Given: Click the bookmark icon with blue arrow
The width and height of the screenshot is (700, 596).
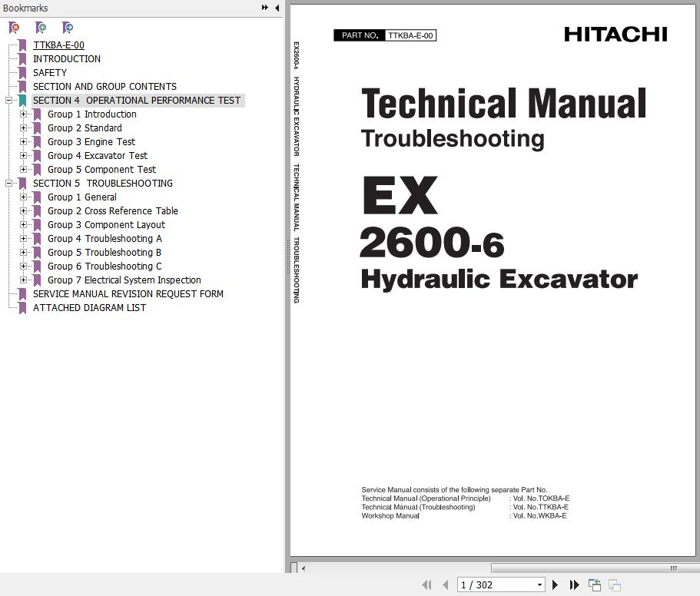Looking at the screenshot, I should click(68, 28).
